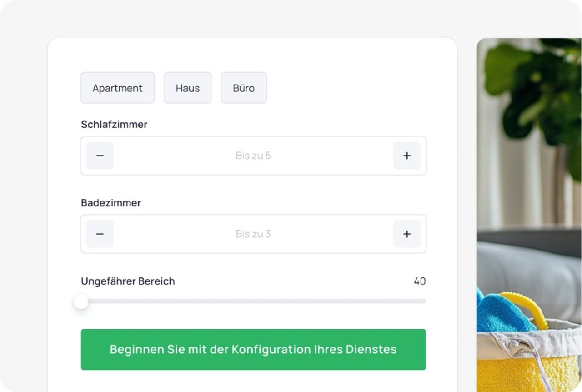This screenshot has width=582, height=392.
Task: Click the Schlafzimmer label
Action: pos(114,124)
